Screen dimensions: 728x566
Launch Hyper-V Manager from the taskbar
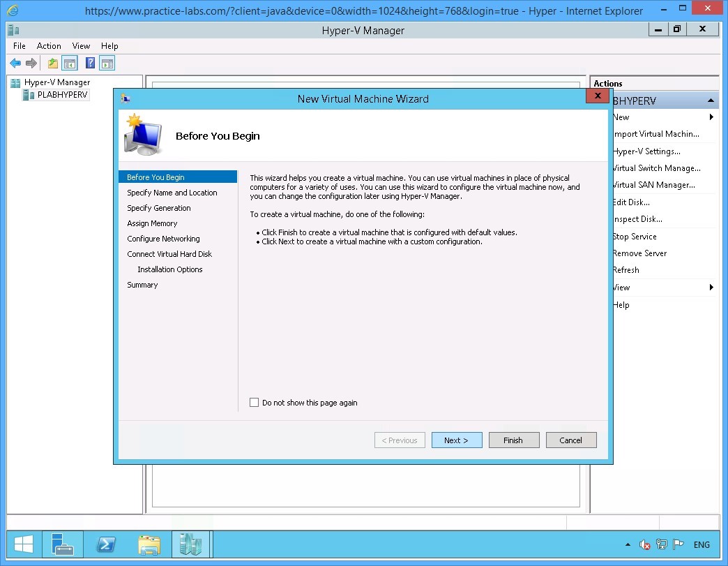tap(191, 544)
